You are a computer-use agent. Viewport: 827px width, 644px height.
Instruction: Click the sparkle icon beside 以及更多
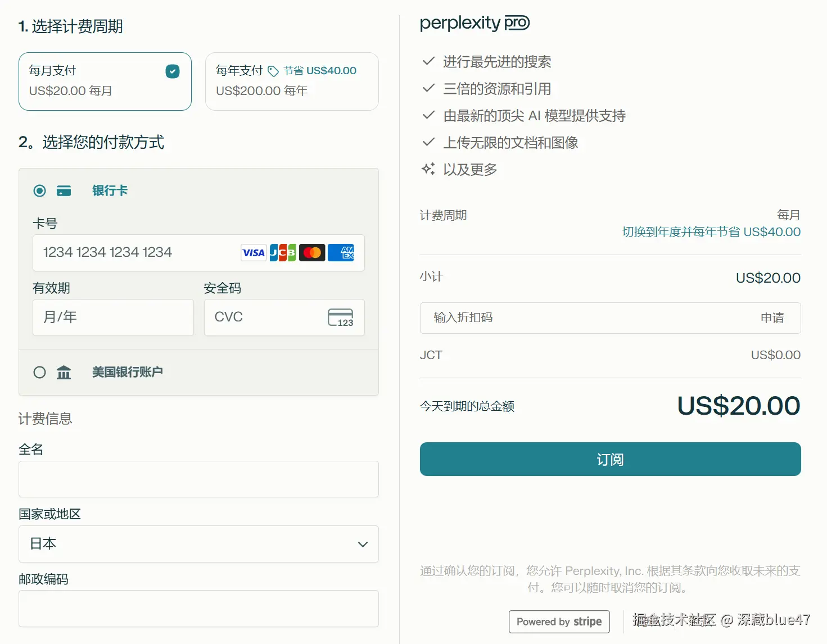tap(428, 169)
